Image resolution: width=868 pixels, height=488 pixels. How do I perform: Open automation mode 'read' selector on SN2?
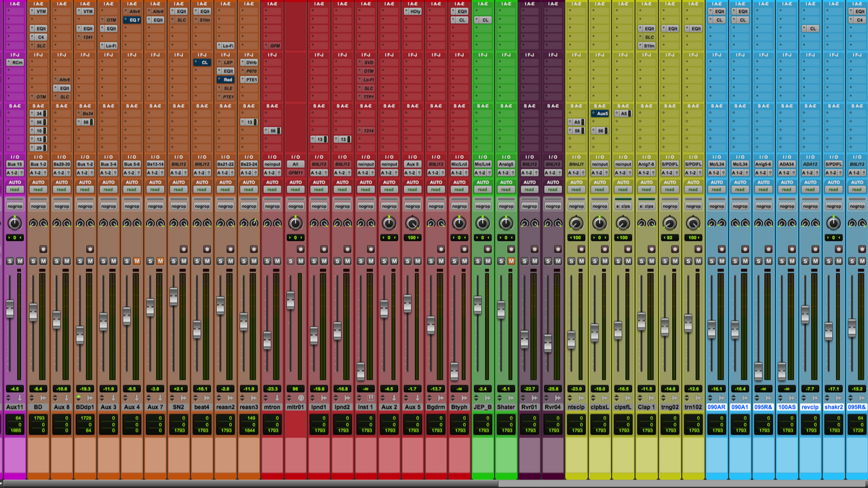[x=178, y=190]
